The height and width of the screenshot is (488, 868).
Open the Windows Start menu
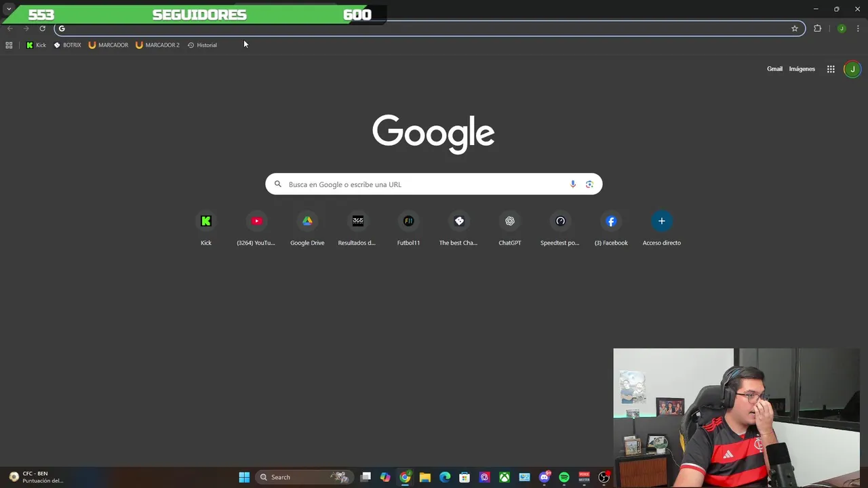click(244, 477)
